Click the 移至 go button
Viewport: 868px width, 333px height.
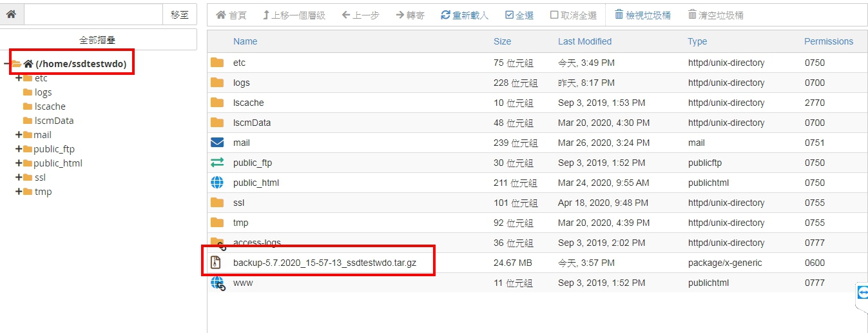(x=180, y=14)
